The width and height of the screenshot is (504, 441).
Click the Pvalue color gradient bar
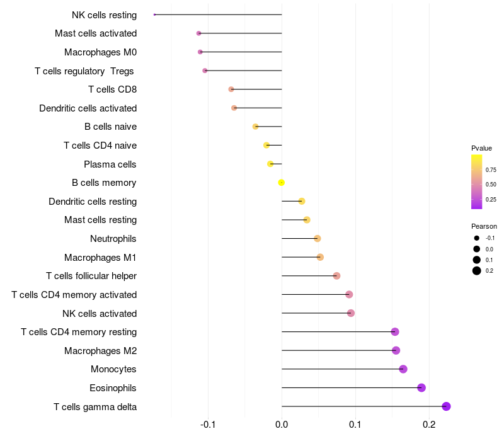point(477,181)
